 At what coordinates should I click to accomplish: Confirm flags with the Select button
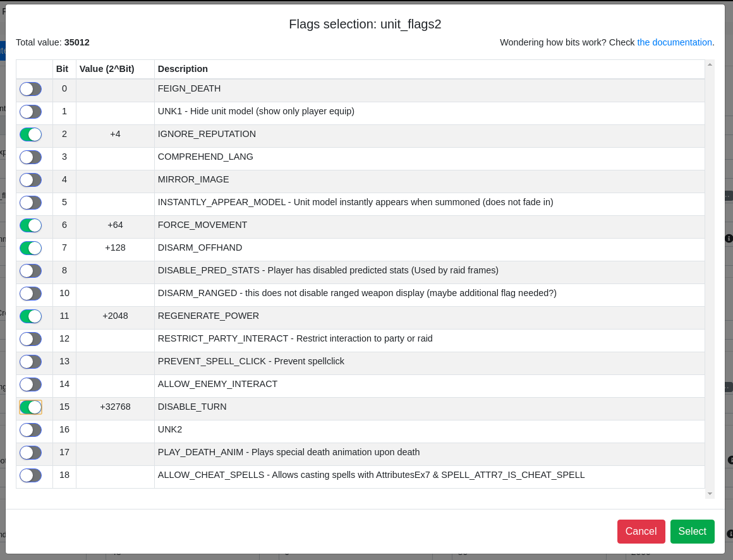click(692, 532)
